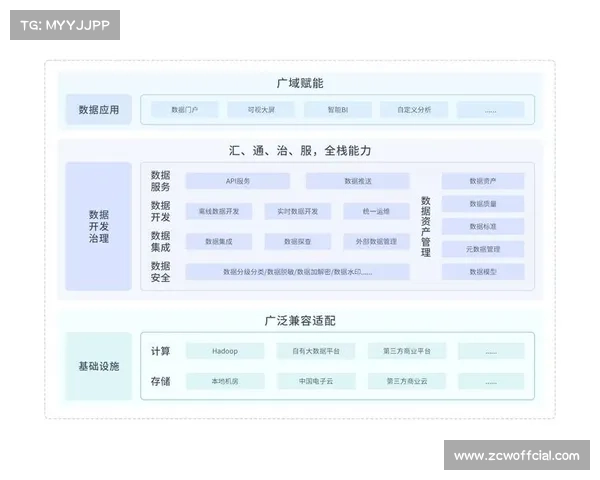Select the 中国电子云 box
The image size is (600, 480).
316,381
